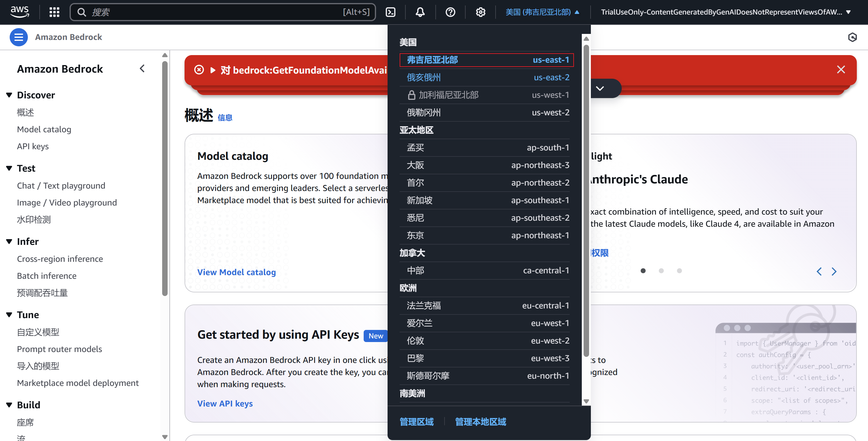Collapse the Amazon Bedrock sidebar arrow
The height and width of the screenshot is (441, 868).
[x=142, y=69]
